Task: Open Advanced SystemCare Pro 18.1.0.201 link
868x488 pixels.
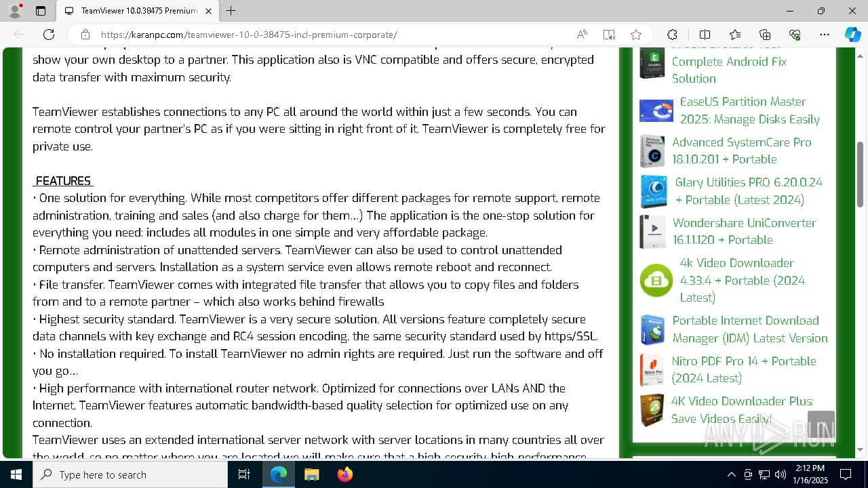Action: [x=741, y=150]
